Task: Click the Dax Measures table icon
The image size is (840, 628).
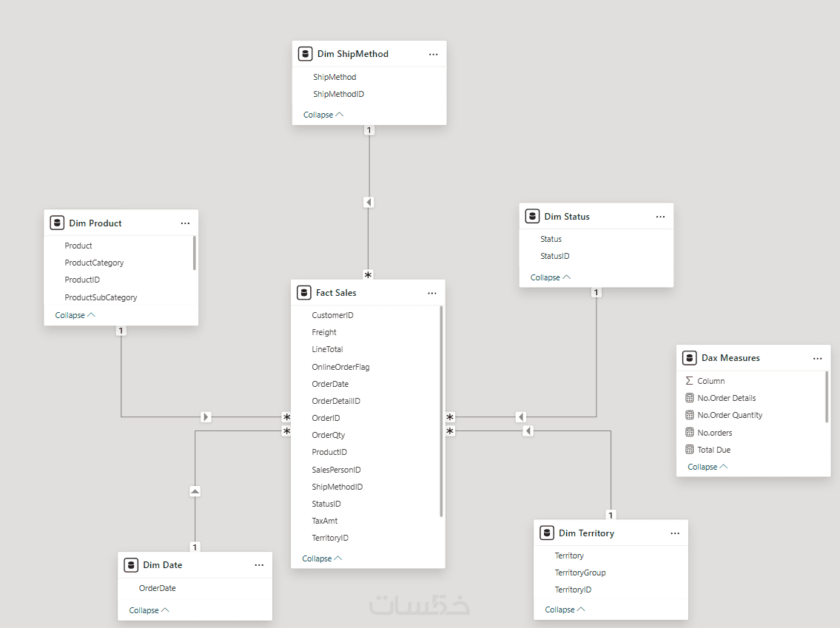Action: [x=690, y=358]
